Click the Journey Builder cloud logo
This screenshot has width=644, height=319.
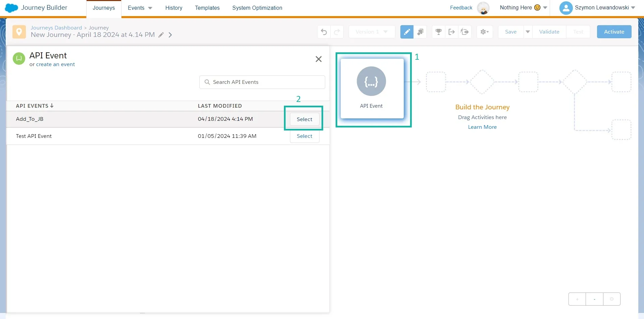click(11, 7)
